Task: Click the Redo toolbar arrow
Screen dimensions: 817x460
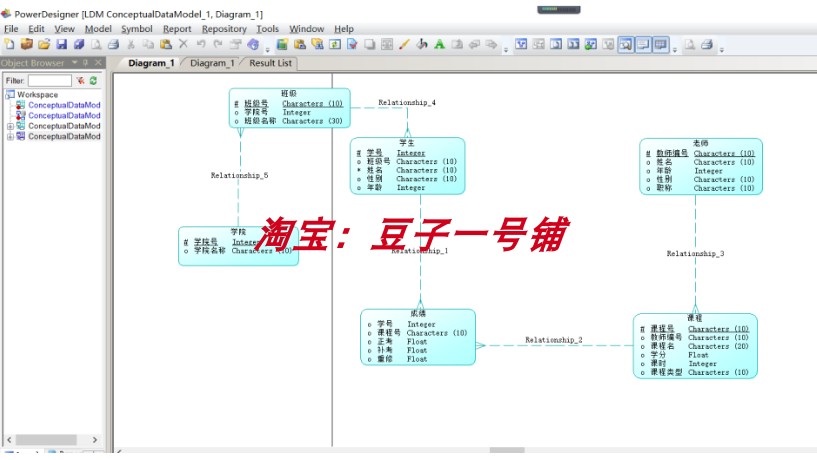Action: [x=218, y=44]
